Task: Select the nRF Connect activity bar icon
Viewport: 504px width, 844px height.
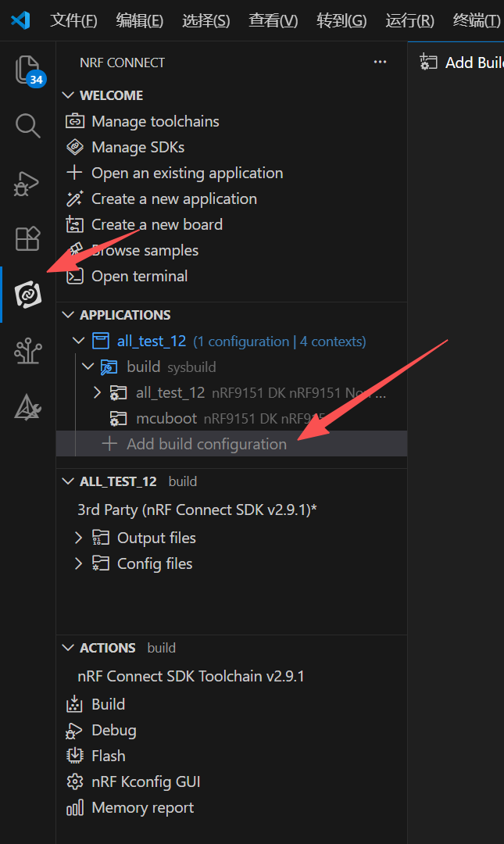Action: pyautogui.click(x=28, y=295)
